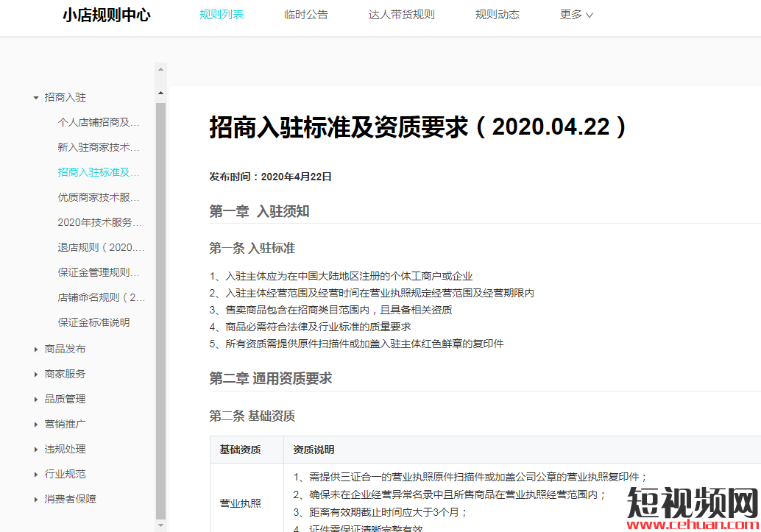Click sidebar scrollbar down arrow
Screen dimensions: 761x532
click(160, 525)
